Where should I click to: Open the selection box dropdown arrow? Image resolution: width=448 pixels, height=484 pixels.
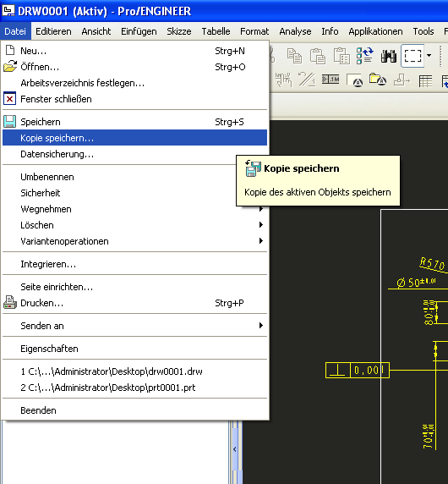429,56
